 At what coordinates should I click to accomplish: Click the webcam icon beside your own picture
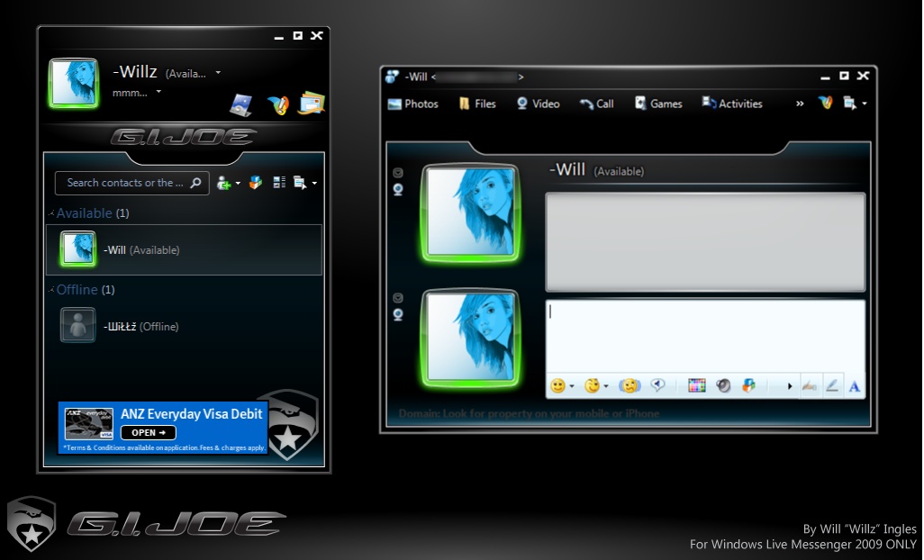point(398,315)
